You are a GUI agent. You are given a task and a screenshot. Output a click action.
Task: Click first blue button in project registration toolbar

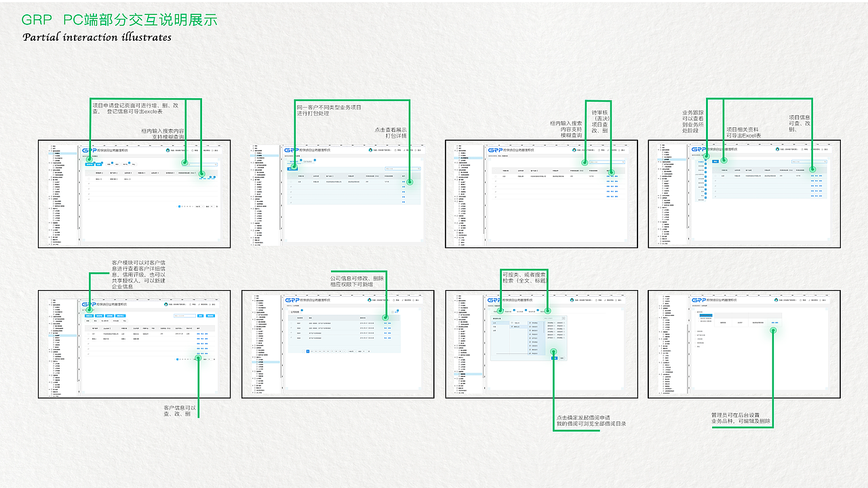tap(90, 165)
